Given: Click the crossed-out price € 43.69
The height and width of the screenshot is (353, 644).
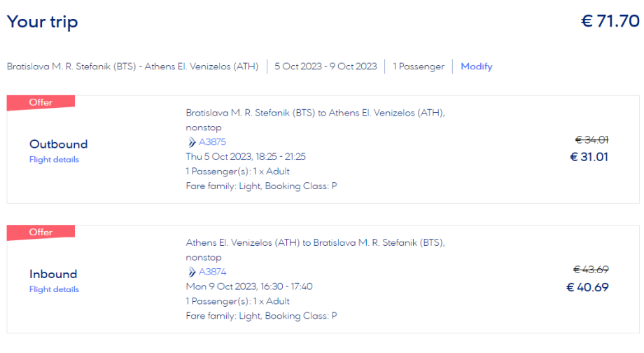Looking at the screenshot, I should click(590, 269).
